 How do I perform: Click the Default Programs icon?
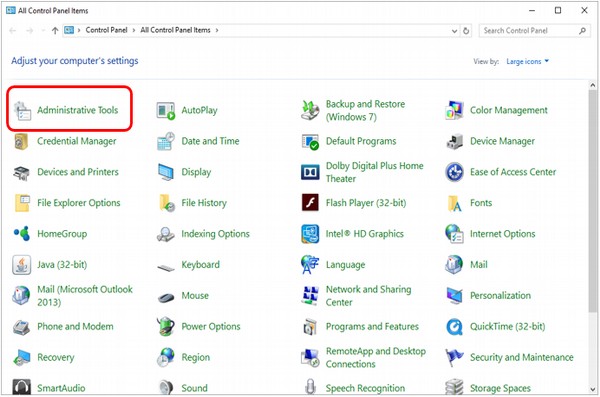click(x=310, y=142)
